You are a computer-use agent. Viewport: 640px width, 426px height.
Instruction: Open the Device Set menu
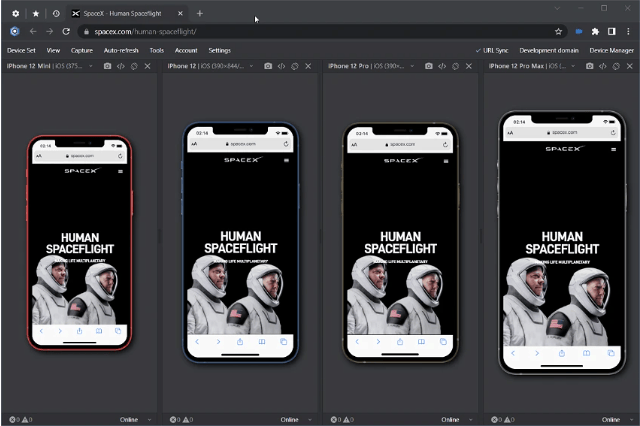click(21, 51)
